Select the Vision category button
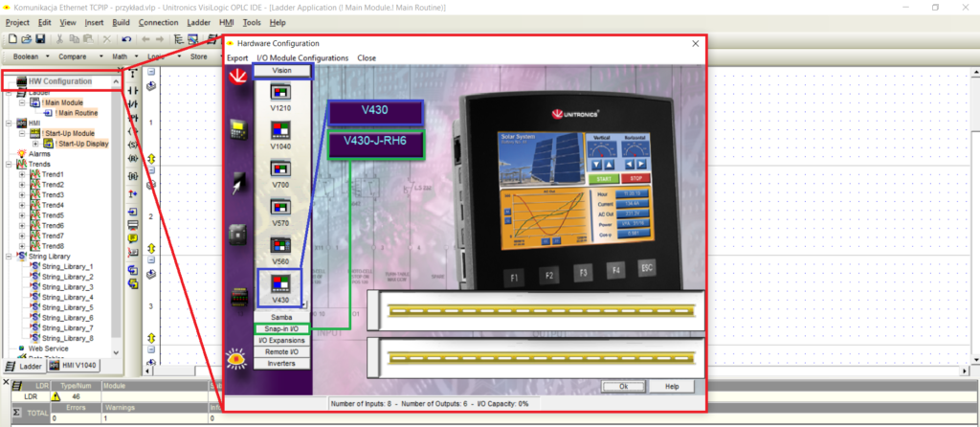This screenshot has width=980, height=427. [x=282, y=71]
